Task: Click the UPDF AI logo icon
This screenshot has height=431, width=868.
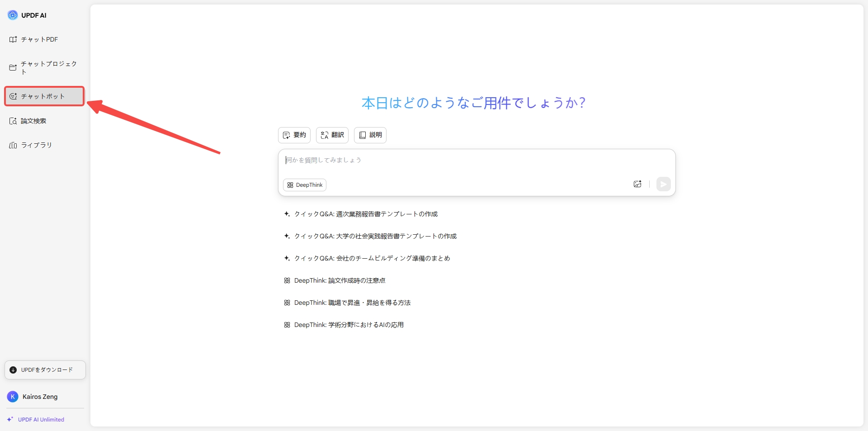Action: (13, 15)
